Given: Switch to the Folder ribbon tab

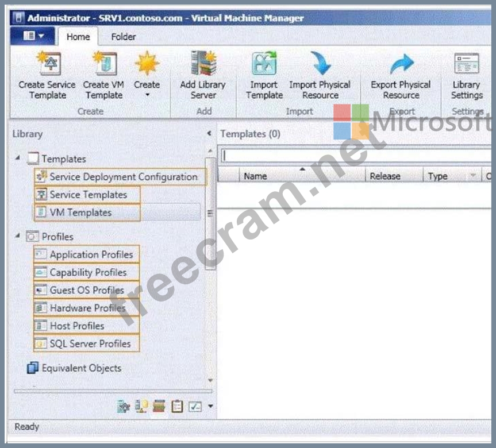Looking at the screenshot, I should [x=124, y=37].
